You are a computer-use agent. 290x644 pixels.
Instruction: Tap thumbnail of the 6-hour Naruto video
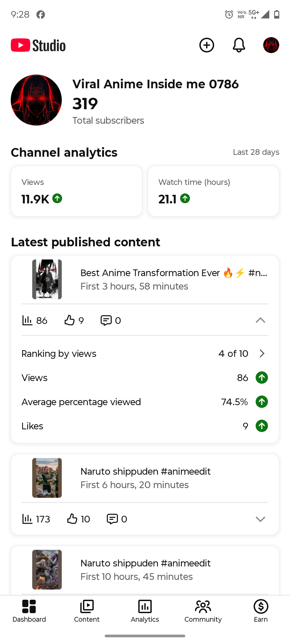[x=47, y=478]
